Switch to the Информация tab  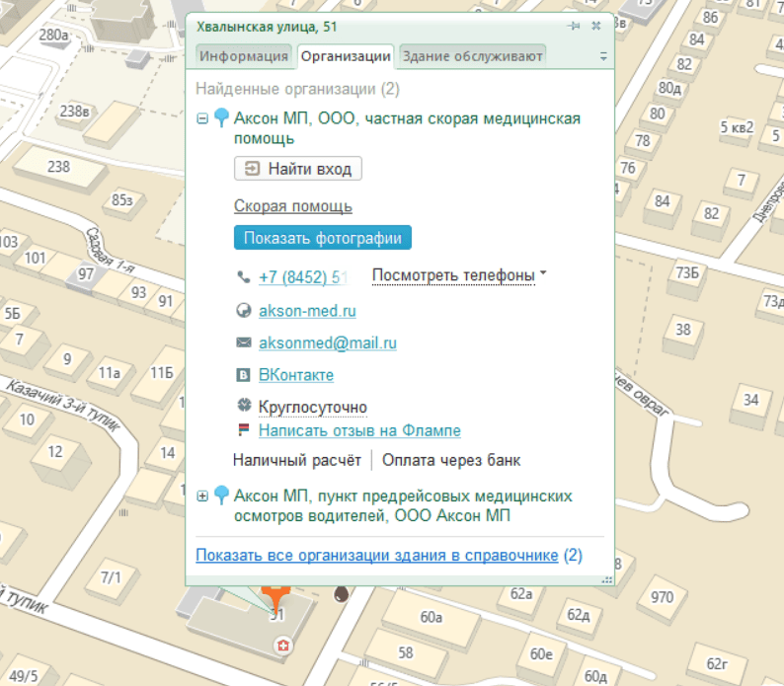click(x=244, y=56)
